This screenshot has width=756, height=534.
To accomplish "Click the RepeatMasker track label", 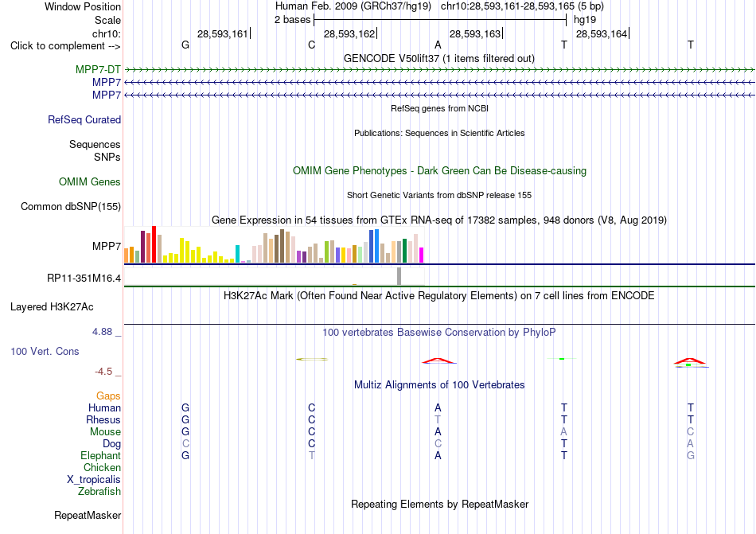I will pyautogui.click(x=88, y=515).
